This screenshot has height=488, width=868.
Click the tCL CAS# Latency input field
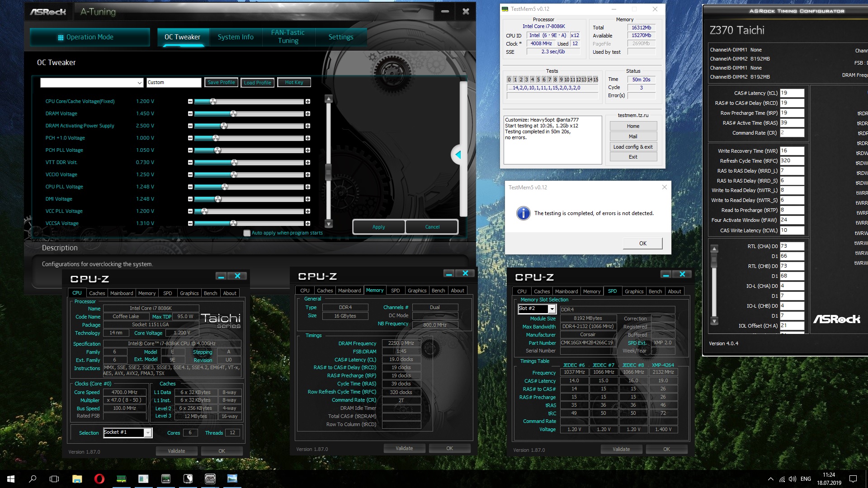[792, 93]
